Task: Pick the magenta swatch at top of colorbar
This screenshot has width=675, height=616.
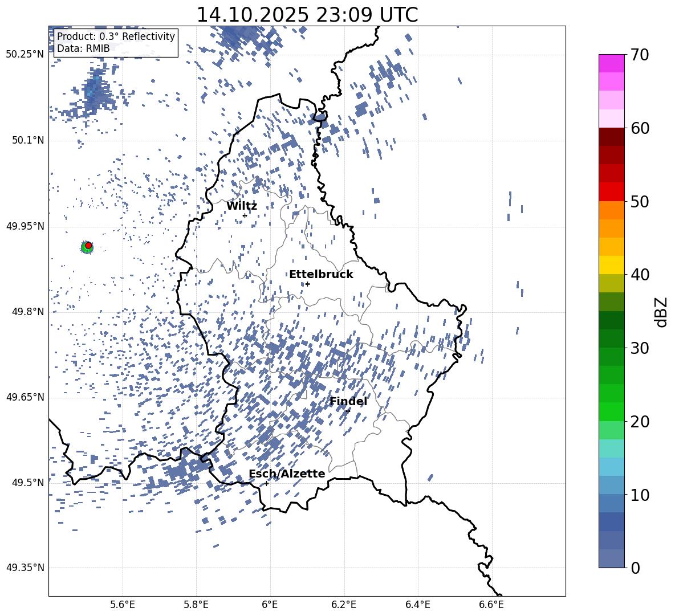Action: (611, 63)
